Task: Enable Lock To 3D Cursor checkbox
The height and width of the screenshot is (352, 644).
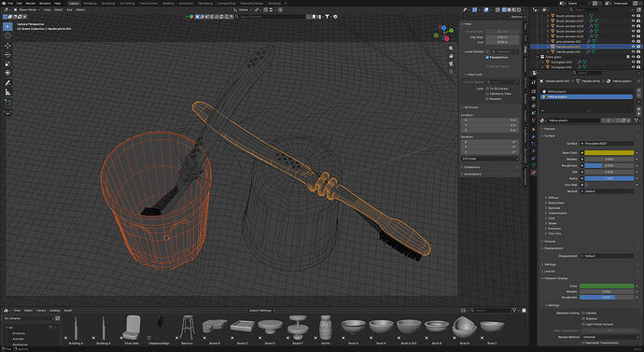Action: pyautogui.click(x=487, y=89)
